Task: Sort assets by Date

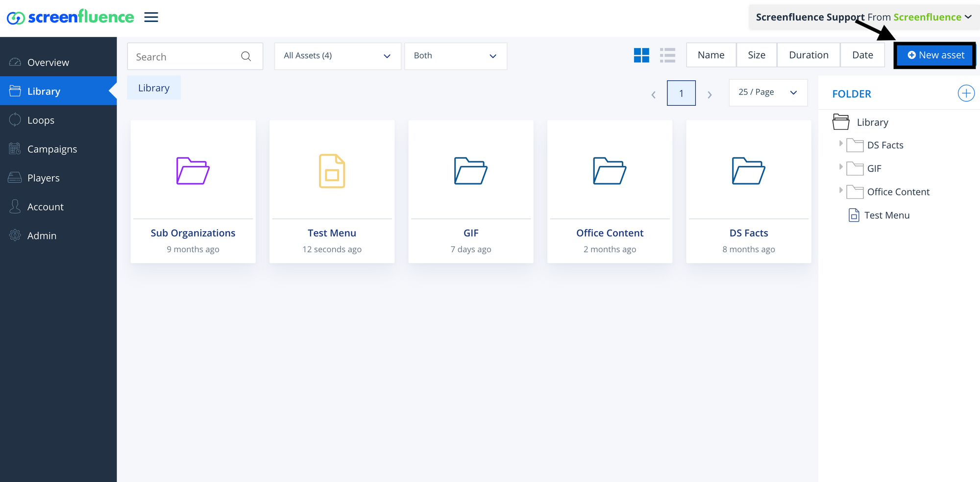Action: pyautogui.click(x=862, y=55)
